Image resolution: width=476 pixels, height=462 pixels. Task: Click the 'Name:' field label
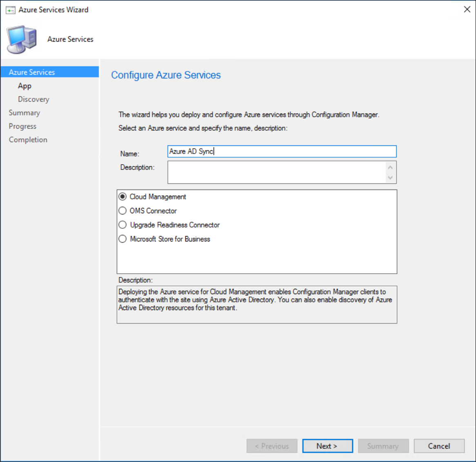(x=130, y=154)
